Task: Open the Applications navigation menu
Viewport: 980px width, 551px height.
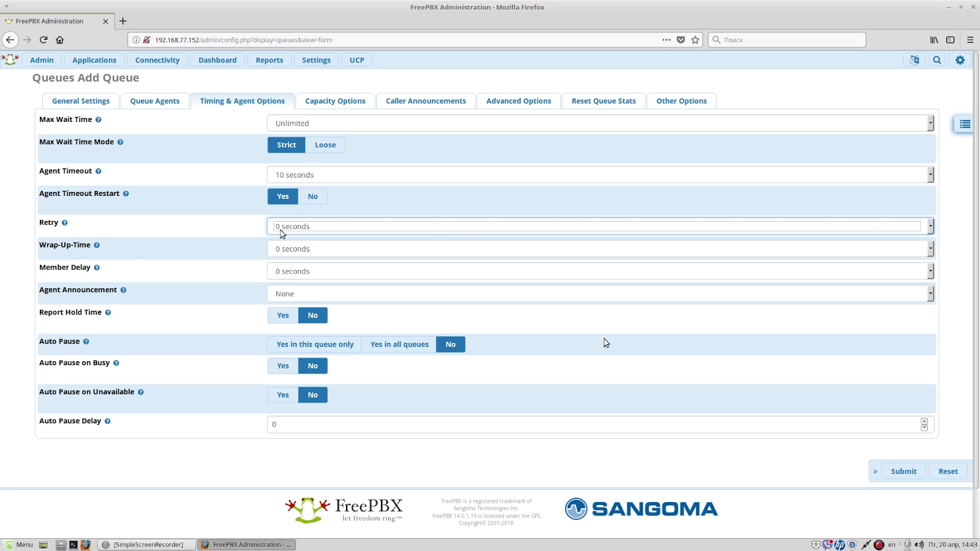Action: (94, 60)
